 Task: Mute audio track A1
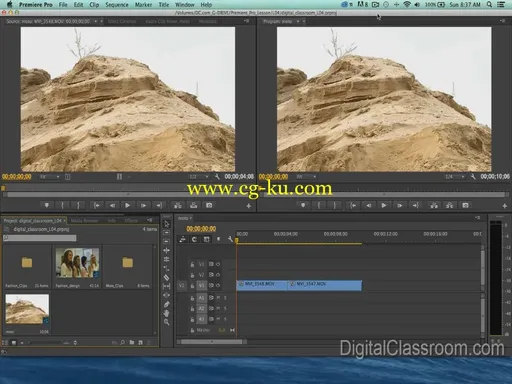[218, 298]
